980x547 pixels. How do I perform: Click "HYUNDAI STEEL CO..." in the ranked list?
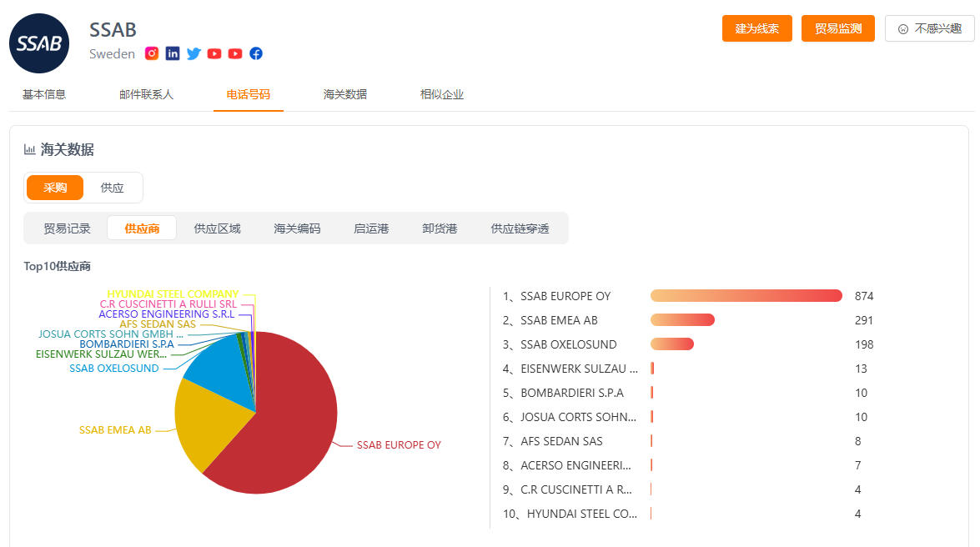[582, 514]
